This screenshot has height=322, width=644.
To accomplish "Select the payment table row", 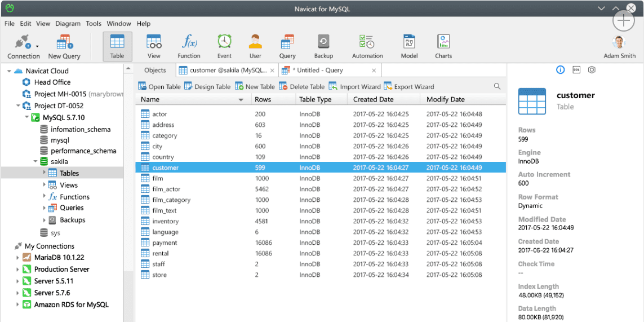I will coord(321,242).
